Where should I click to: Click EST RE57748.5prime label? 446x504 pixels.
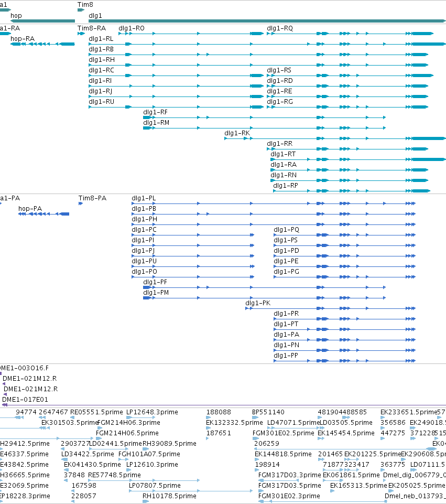[x=114, y=475]
